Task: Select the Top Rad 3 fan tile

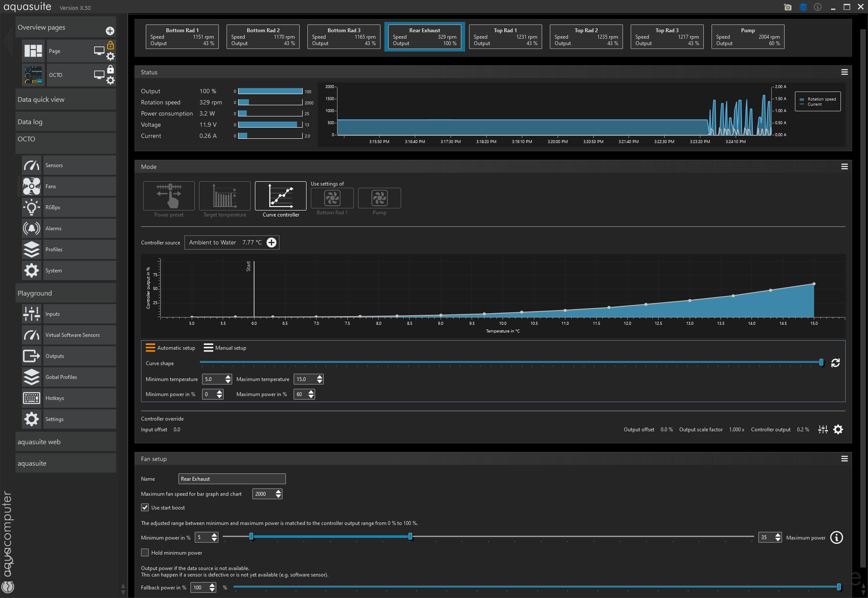Action: (667, 37)
